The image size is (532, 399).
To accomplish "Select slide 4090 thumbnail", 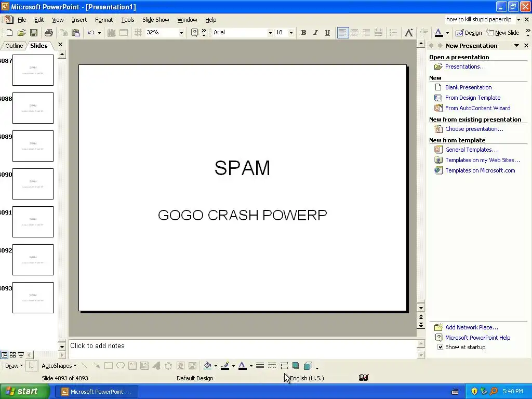I will tap(33, 184).
